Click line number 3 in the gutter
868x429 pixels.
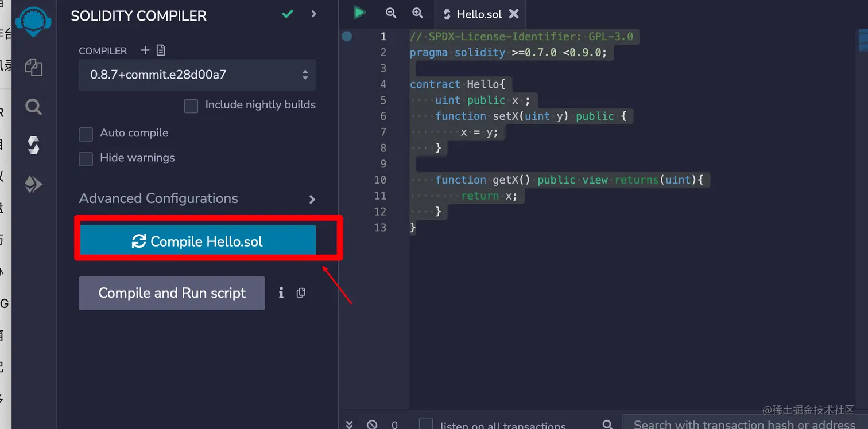tap(383, 69)
